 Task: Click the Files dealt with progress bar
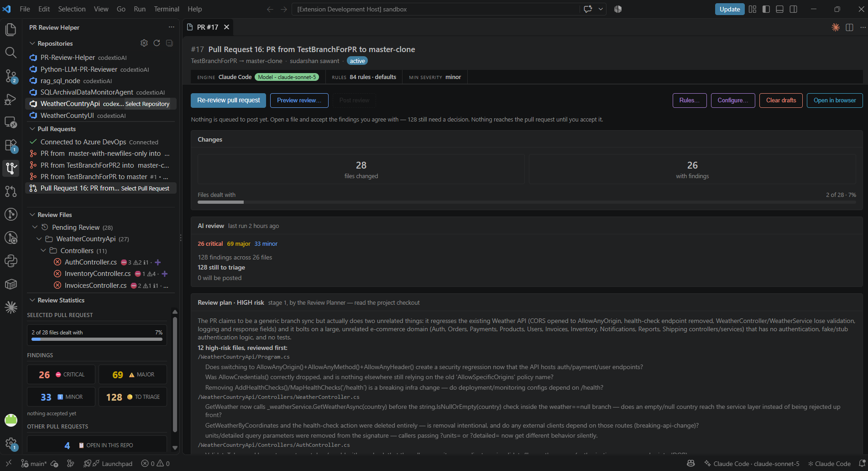527,202
